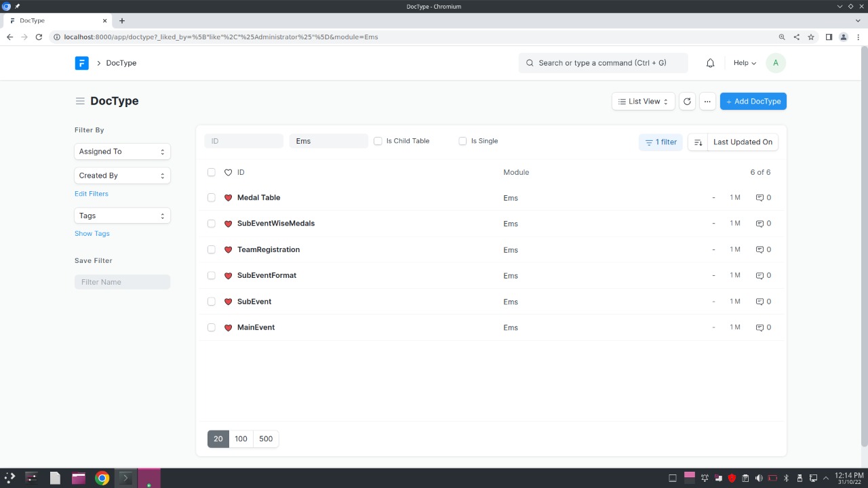The height and width of the screenshot is (488, 868).
Task: Open the Medal Table doctype
Action: click(258, 198)
